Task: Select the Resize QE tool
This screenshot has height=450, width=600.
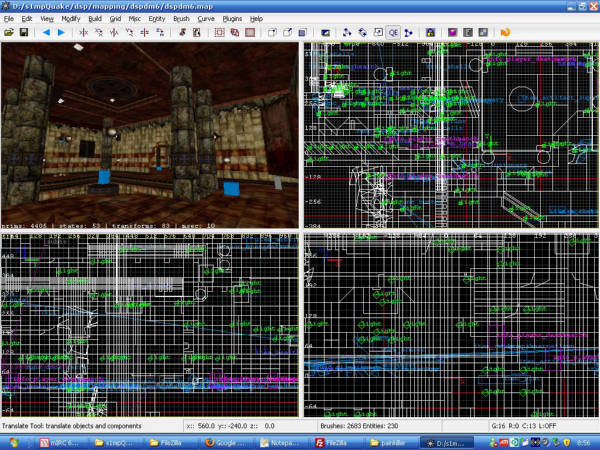Action: 393,33
